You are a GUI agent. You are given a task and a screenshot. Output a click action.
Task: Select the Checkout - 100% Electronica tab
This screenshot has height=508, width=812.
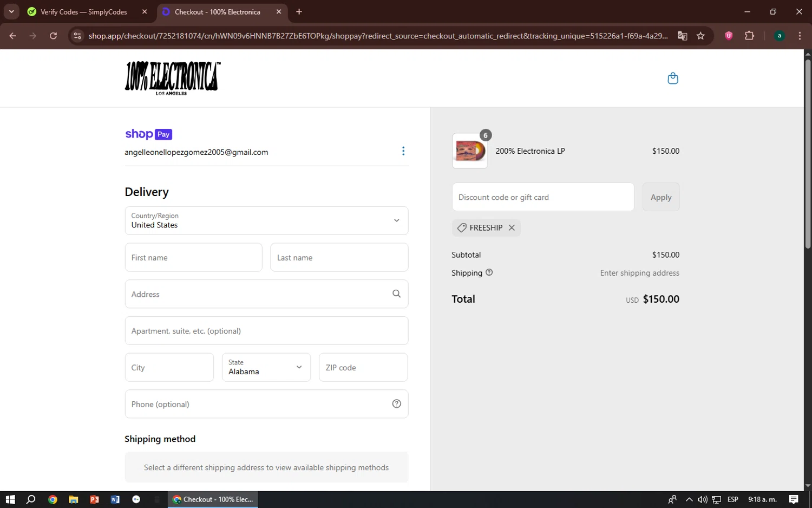pyautogui.click(x=217, y=12)
